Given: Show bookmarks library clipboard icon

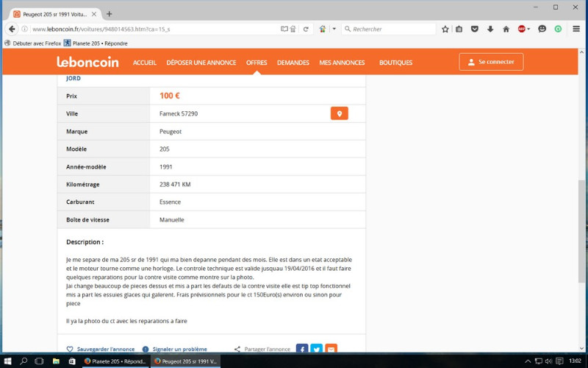Looking at the screenshot, I should (459, 29).
